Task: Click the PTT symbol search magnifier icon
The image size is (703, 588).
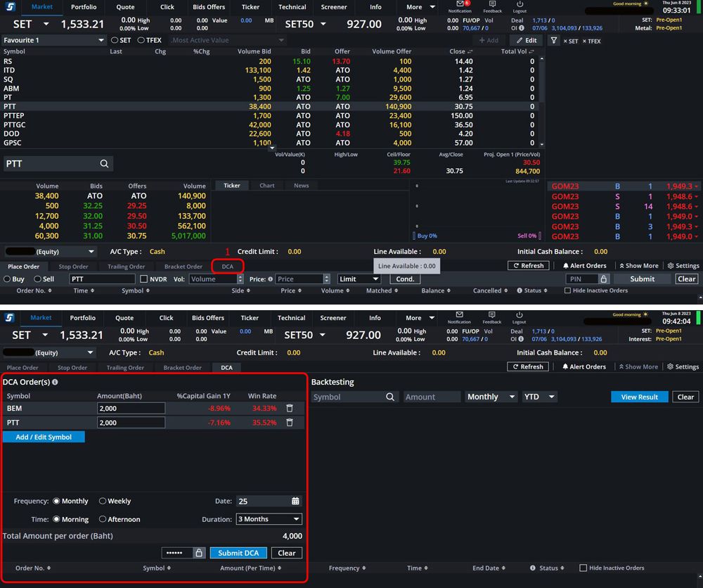Action: point(104,164)
